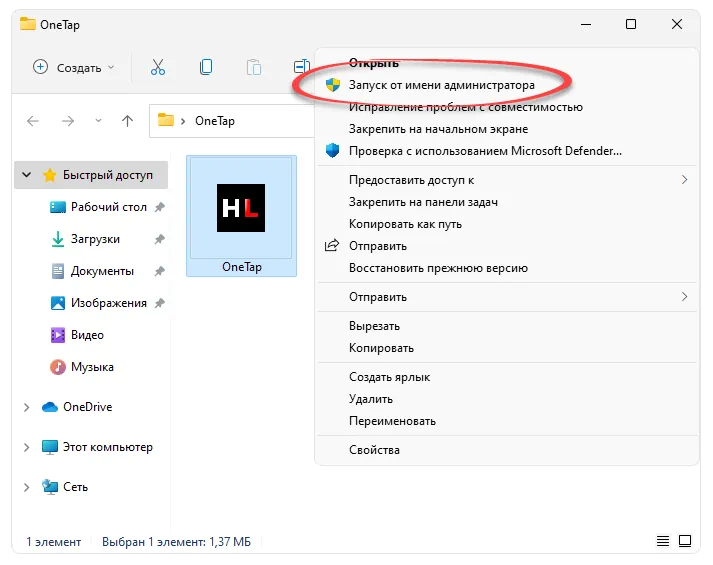Click the 1 элемент status bar text
The image size is (713, 565).
coord(54,542)
